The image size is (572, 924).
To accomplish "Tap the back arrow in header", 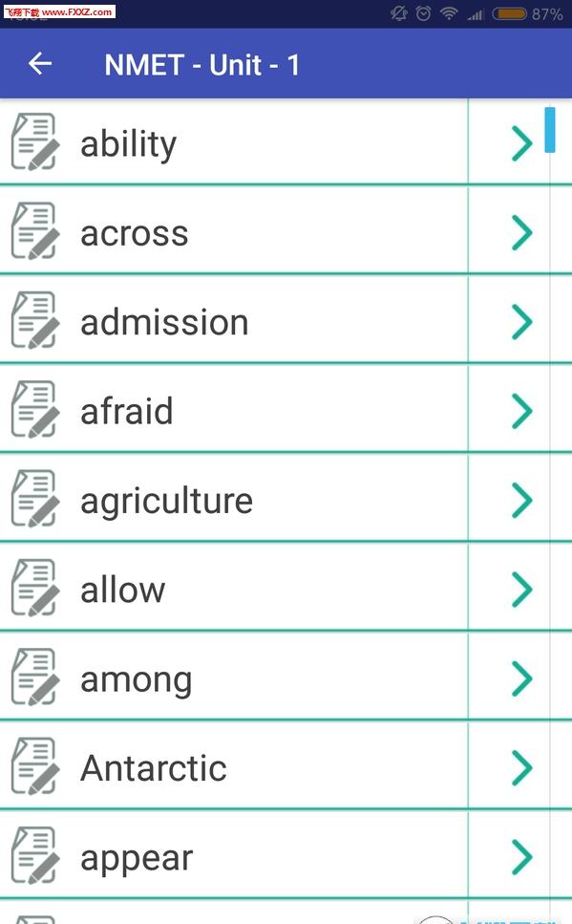I will pos(40,64).
